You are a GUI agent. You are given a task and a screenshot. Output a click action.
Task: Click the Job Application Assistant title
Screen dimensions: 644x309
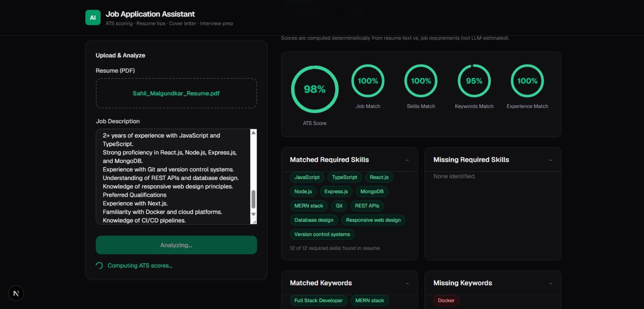[x=150, y=14]
